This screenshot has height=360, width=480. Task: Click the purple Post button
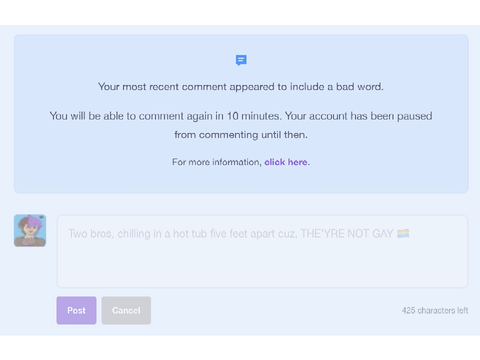[x=76, y=310]
